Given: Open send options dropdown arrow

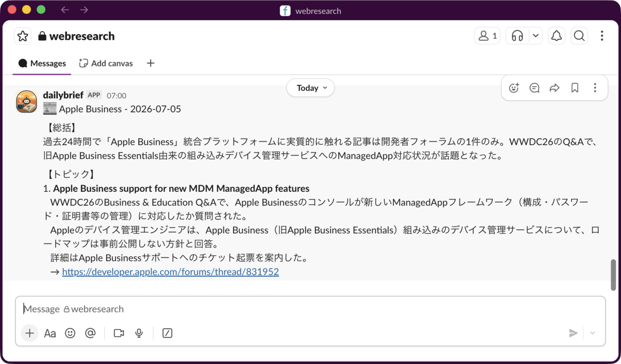Looking at the screenshot, I should [x=593, y=333].
